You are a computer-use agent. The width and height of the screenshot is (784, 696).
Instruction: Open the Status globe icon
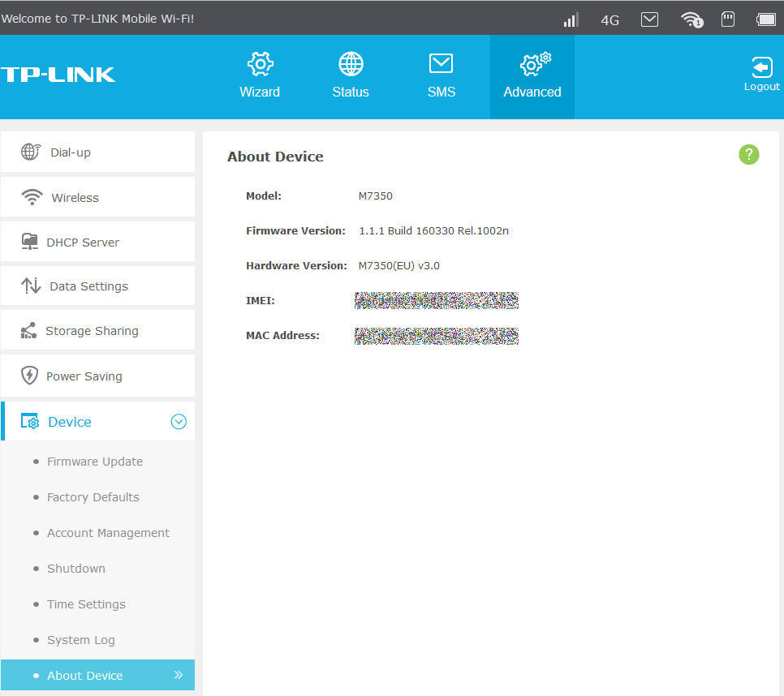pyautogui.click(x=351, y=64)
